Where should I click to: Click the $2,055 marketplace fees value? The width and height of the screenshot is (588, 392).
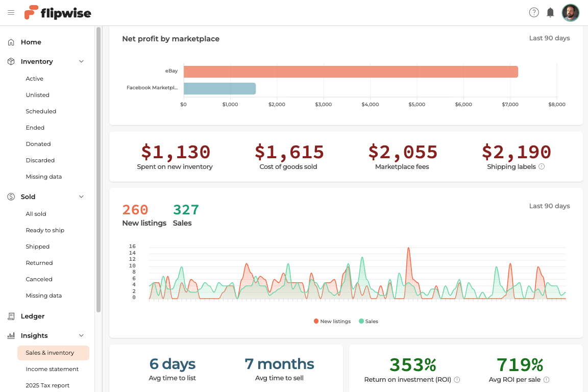click(403, 152)
